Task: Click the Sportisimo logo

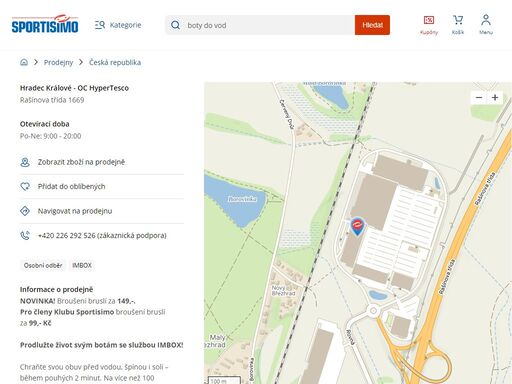Action: (x=45, y=24)
